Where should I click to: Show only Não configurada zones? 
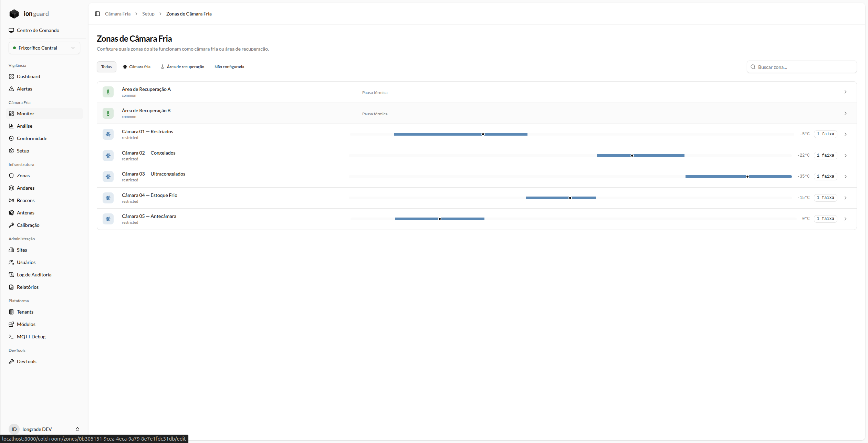(x=229, y=67)
